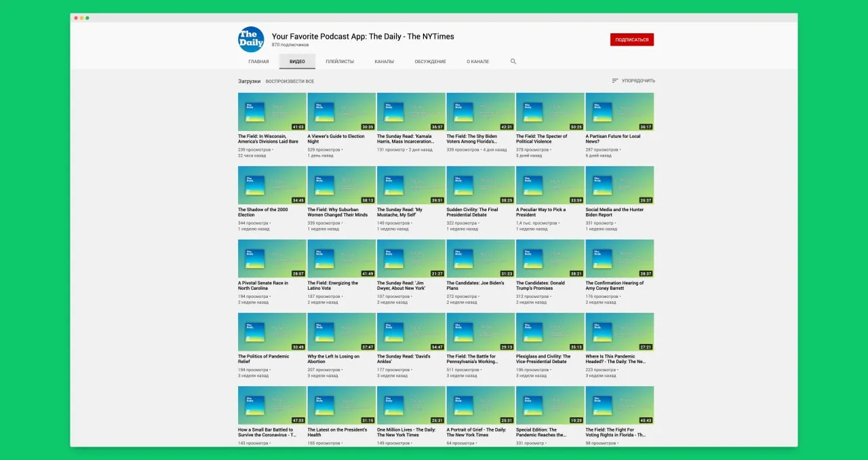Click title The Field: The Specter of Political Violence
This screenshot has width=868, height=460.
pyautogui.click(x=541, y=139)
